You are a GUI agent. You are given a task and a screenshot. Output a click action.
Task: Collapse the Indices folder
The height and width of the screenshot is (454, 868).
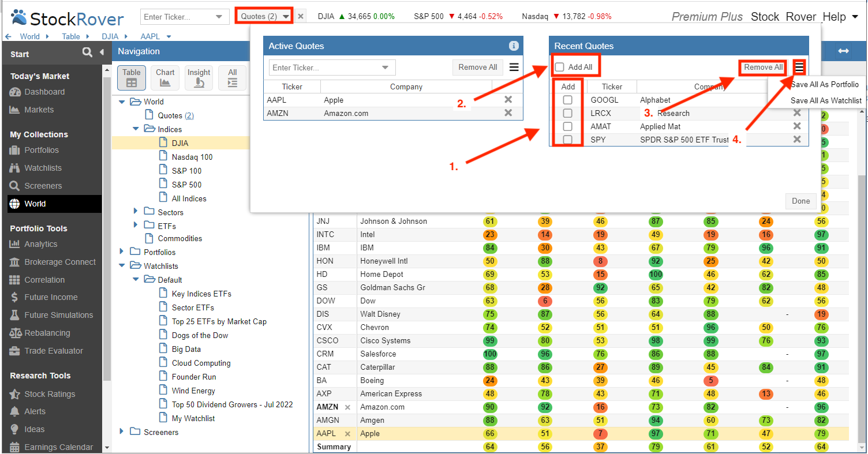136,129
